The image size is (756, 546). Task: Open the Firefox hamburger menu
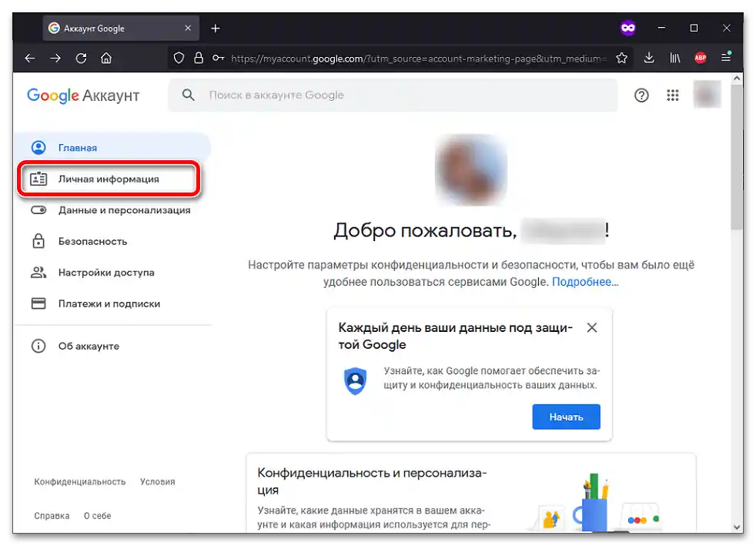pyautogui.click(x=726, y=58)
